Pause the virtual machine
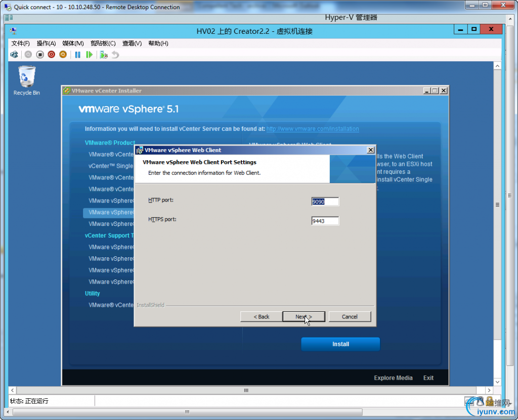Image resolution: width=518 pixels, height=420 pixels. [77, 55]
